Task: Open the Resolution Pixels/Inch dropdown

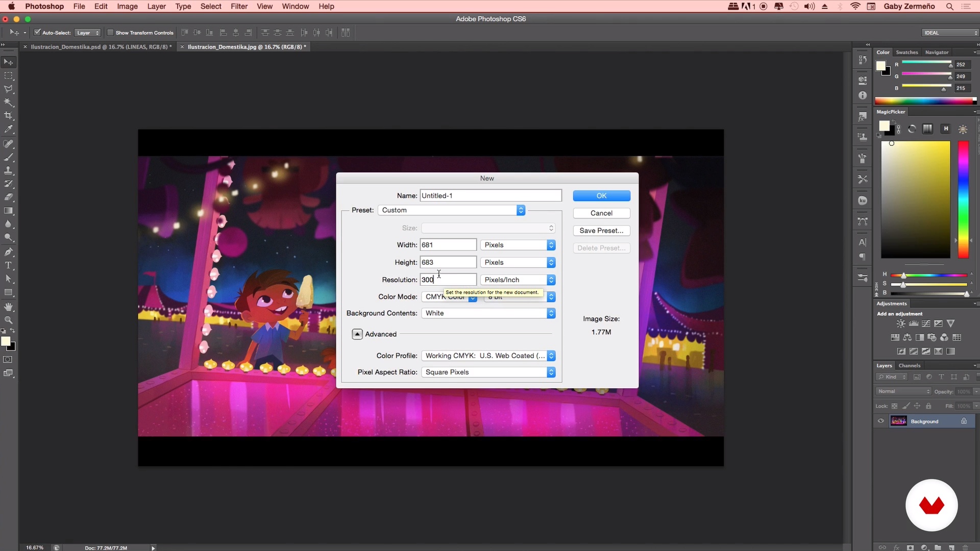Action: pyautogui.click(x=518, y=280)
